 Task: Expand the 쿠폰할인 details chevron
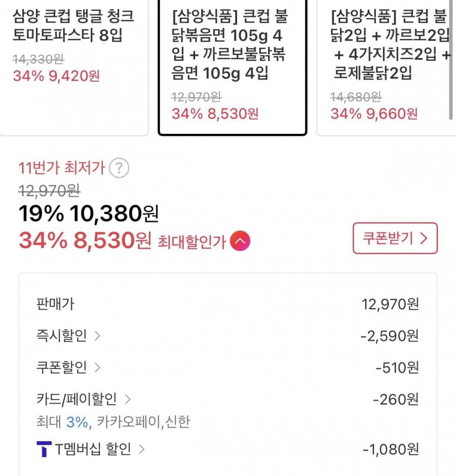click(97, 367)
